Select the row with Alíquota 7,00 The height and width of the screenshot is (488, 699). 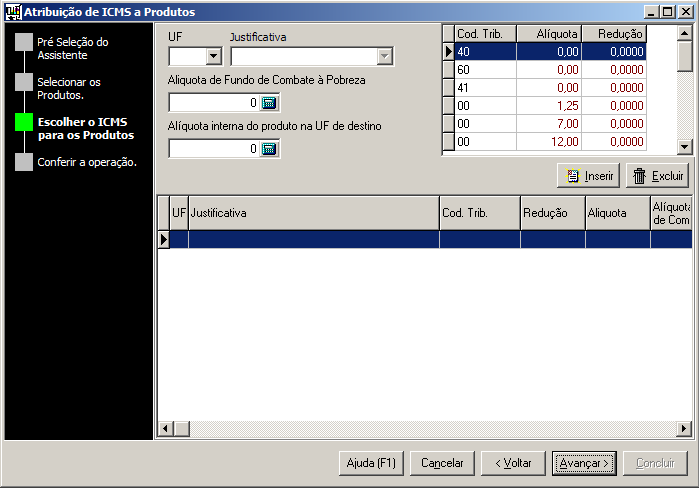tap(550, 123)
